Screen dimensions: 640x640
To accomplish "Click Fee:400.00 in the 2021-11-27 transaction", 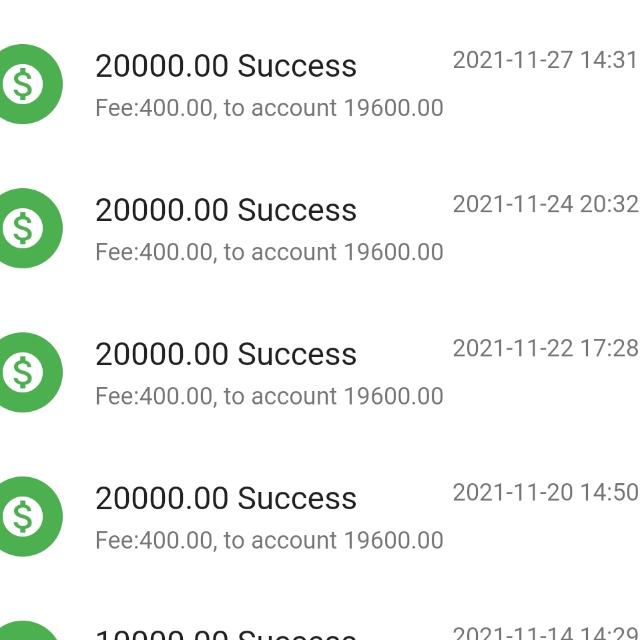I will tap(153, 108).
